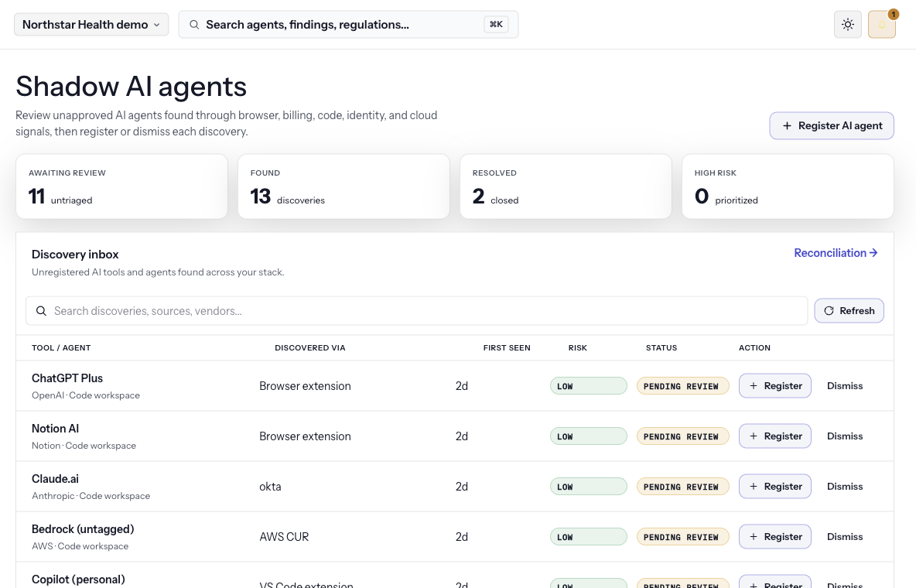
Task: Click the Register AI agent button
Action: pyautogui.click(x=832, y=125)
